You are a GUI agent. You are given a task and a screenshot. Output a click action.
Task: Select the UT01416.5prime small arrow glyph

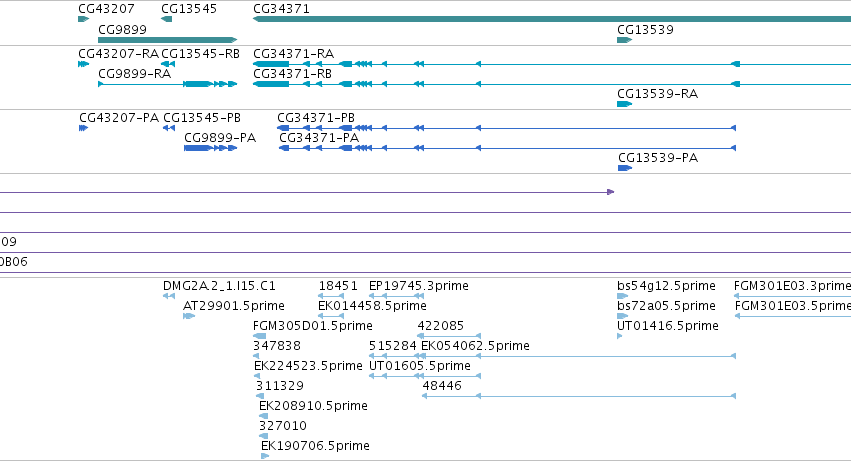pyautogui.click(x=620, y=336)
